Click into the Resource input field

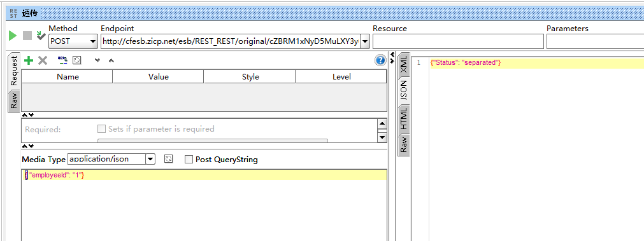tap(458, 41)
